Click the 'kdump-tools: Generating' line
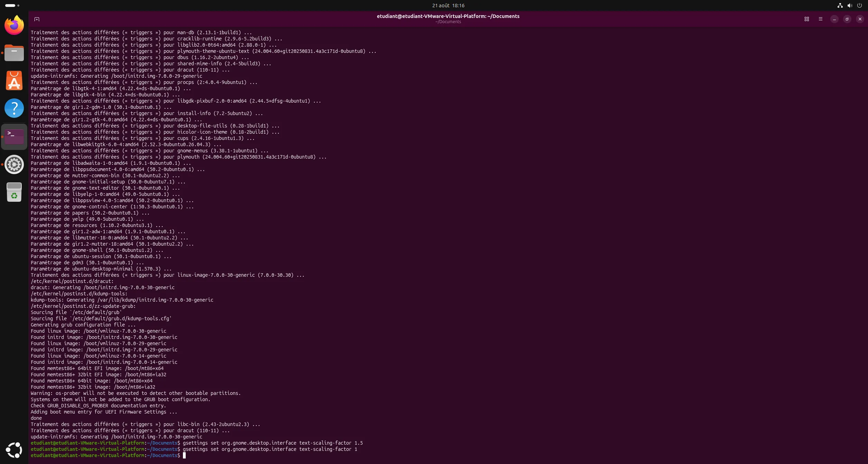Screen dimensions: 868x464 tap(122, 300)
